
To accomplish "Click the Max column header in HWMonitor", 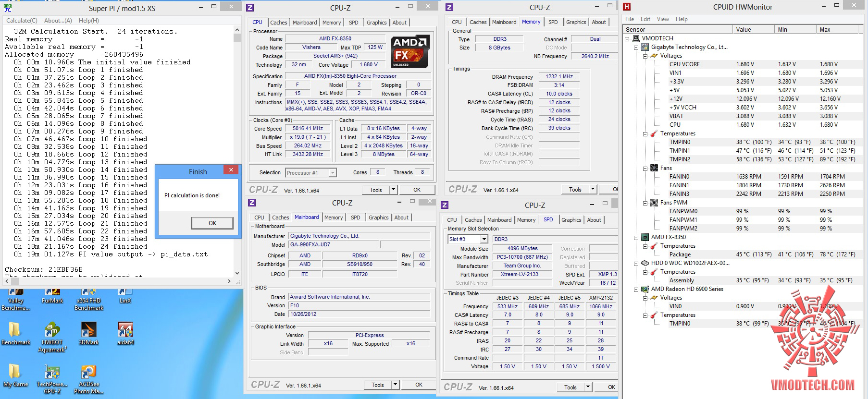I will [838, 30].
